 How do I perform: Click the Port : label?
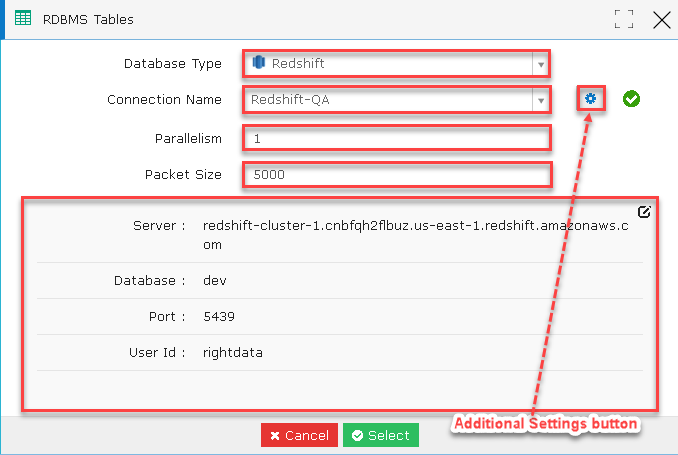[x=167, y=317]
